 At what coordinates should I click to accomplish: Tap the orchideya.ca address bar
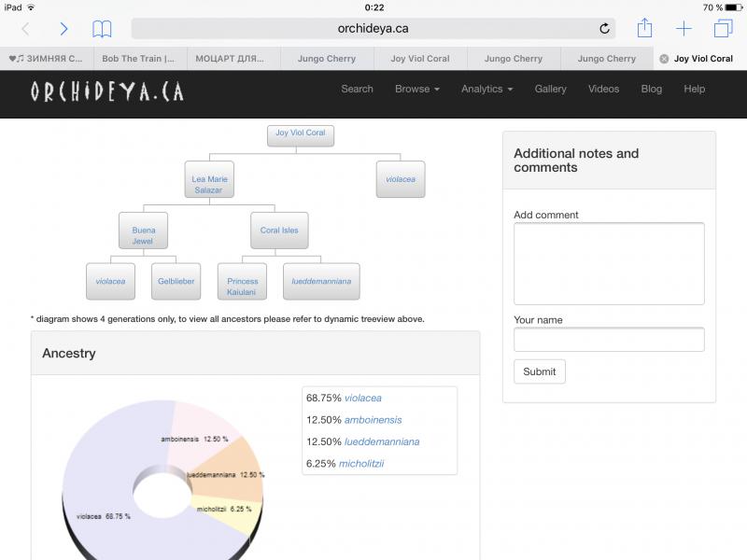tap(373, 29)
